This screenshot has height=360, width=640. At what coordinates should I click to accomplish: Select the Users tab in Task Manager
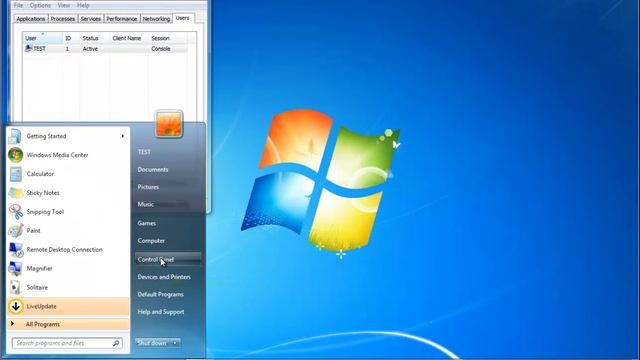tap(182, 18)
